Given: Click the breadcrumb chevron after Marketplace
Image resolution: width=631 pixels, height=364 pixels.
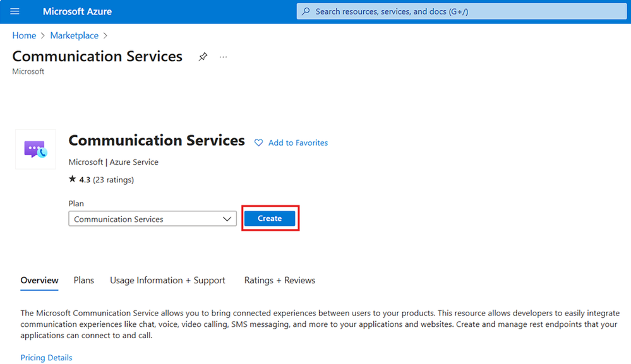Looking at the screenshot, I should click(x=105, y=35).
